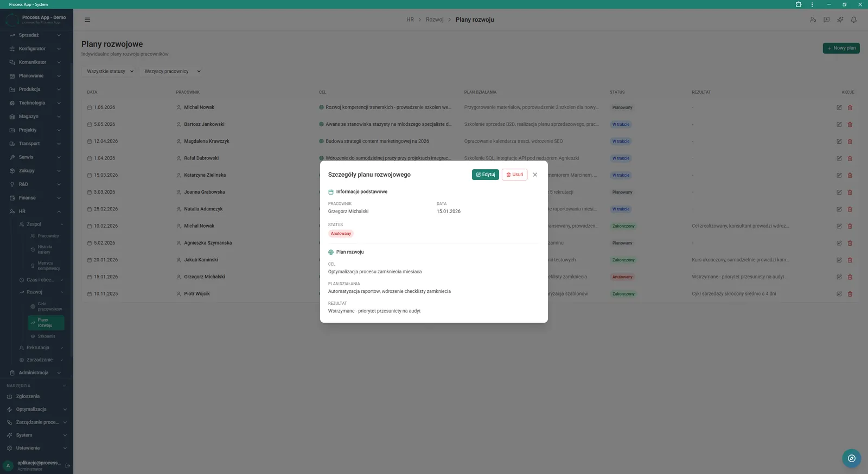This screenshot has height=474, width=868.
Task: Expand Zarządzanie procesami tools item
Action: pos(35,422)
